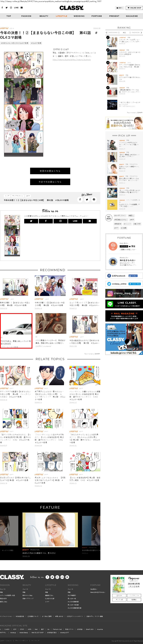Select WEDDING tab in RANKING
143x644 pixels.
(114, 33)
